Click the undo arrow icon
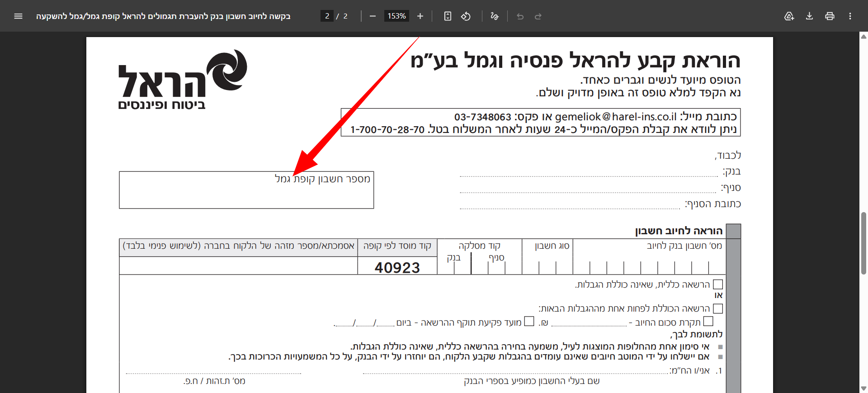This screenshot has height=393, width=868. point(520,16)
